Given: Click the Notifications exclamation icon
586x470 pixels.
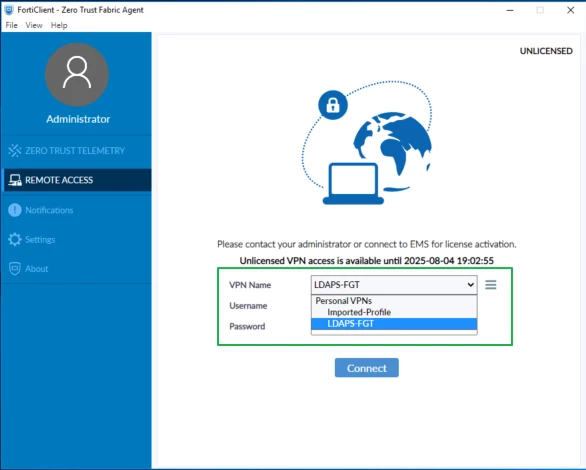Looking at the screenshot, I should (15, 210).
